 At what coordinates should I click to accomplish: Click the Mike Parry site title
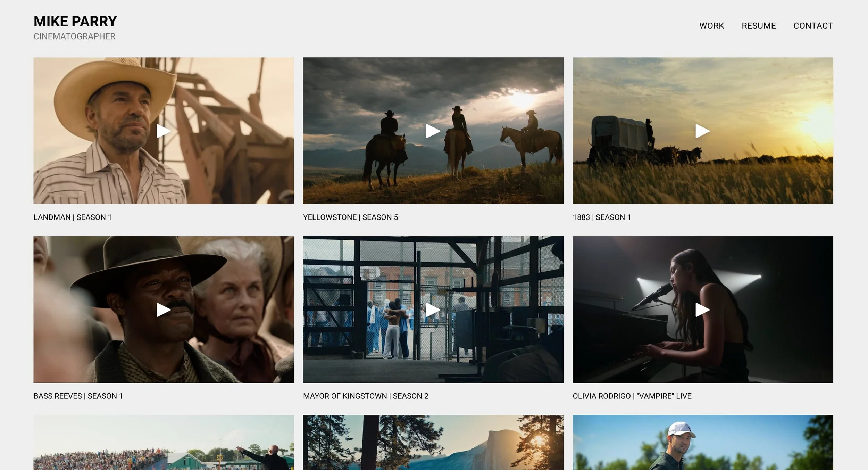pyautogui.click(x=75, y=22)
